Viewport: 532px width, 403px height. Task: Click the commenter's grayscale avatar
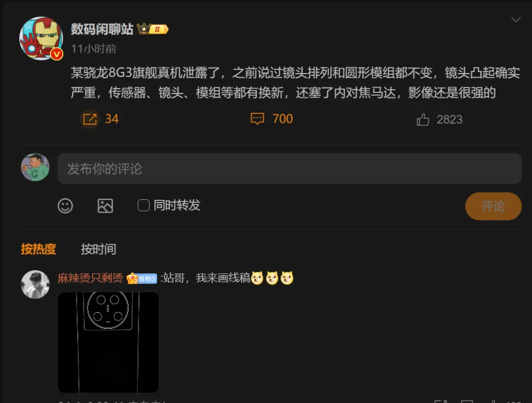[35, 285]
